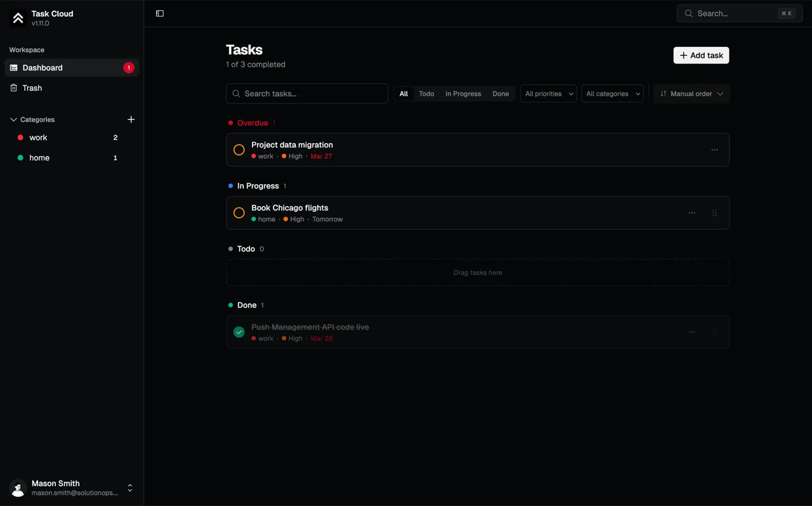Open more options for Push Management API task
The image size is (812, 506).
pos(691,332)
